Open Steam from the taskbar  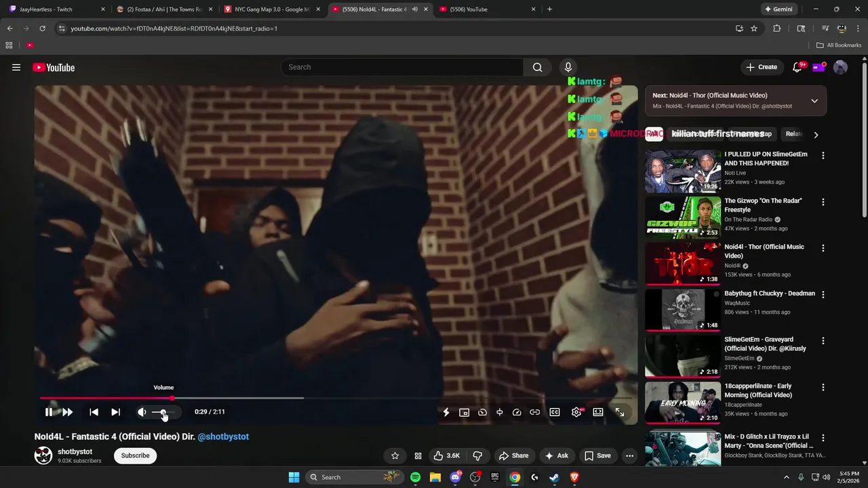coord(554,477)
